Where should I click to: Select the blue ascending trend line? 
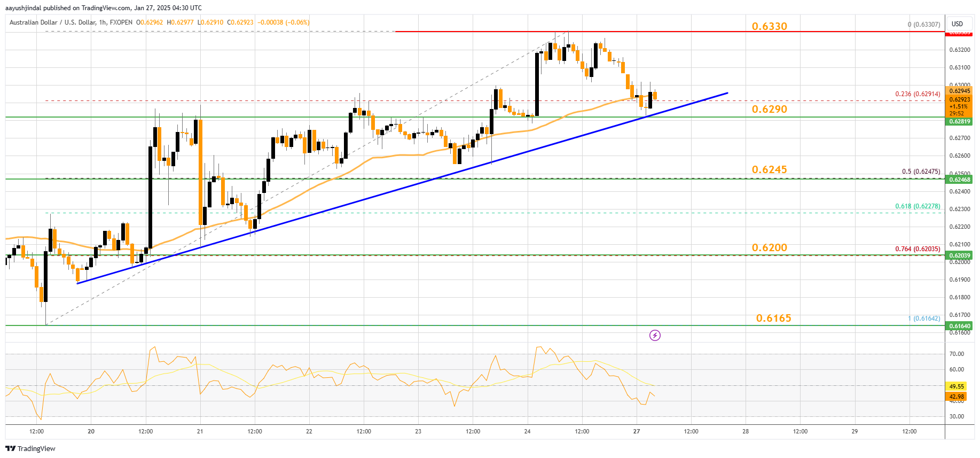pyautogui.click(x=402, y=188)
